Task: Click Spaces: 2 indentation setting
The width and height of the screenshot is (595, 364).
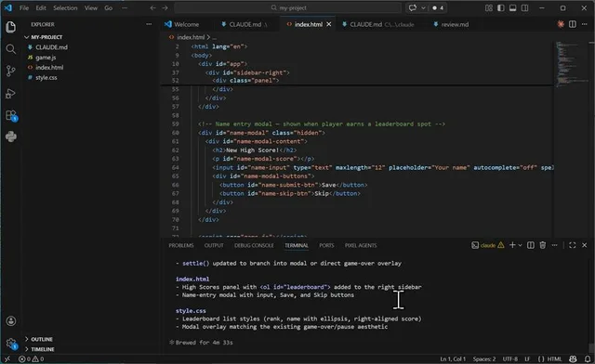Action: click(484, 358)
